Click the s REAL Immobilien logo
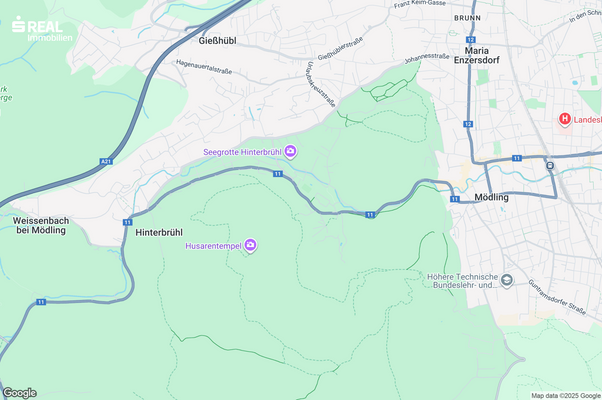This screenshot has height=400, width=602. coord(41,29)
